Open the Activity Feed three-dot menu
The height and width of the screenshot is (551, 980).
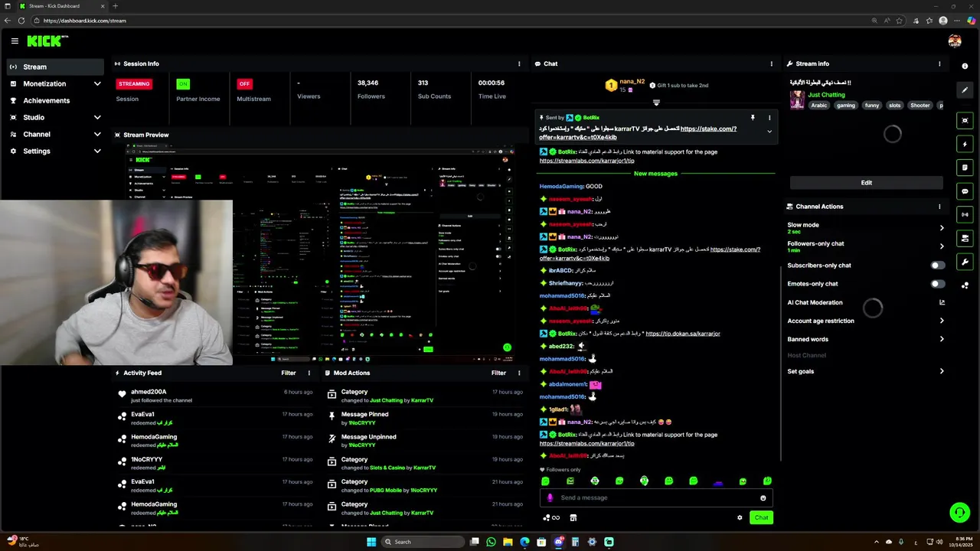pyautogui.click(x=309, y=373)
